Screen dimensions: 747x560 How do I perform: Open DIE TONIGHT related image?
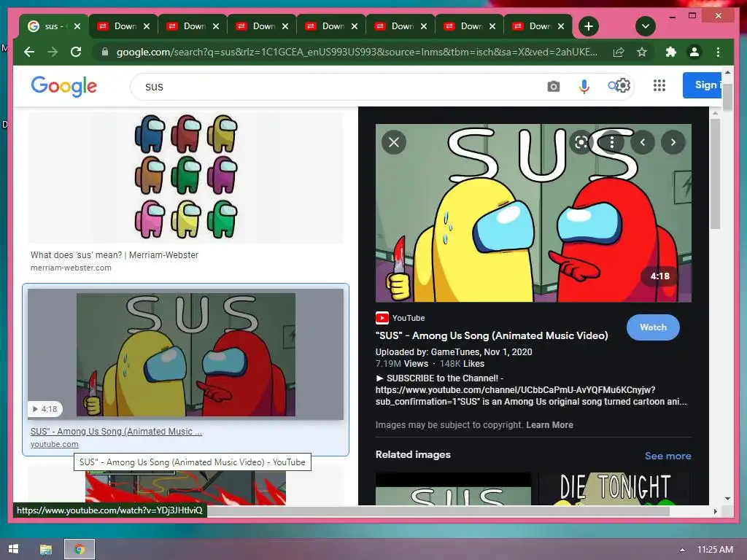coord(614,488)
